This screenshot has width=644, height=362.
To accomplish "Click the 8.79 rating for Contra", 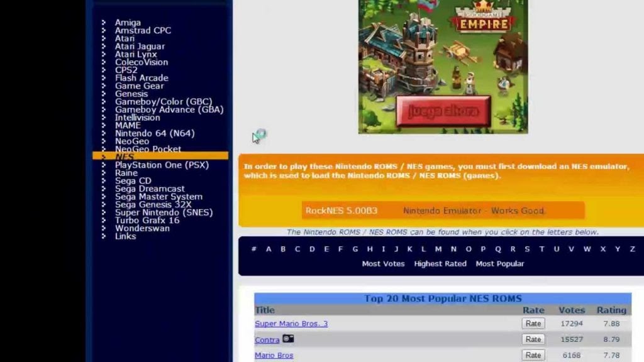I will (611, 339).
